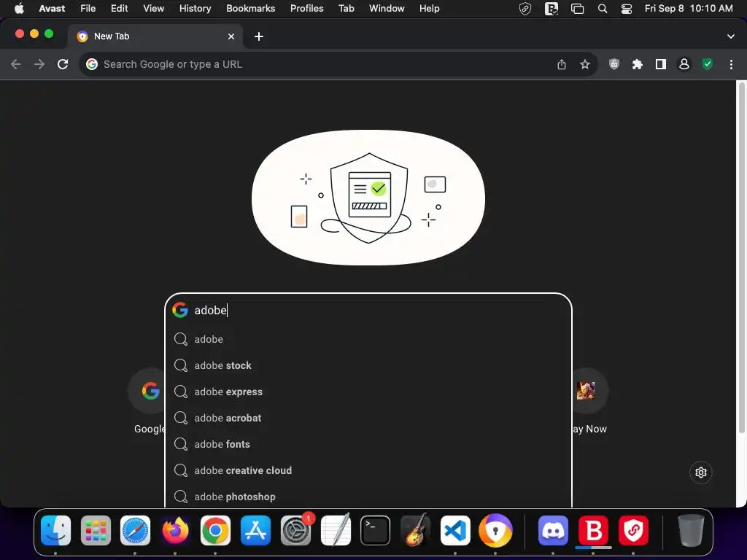Open the Bookmarks menu

pos(251,9)
